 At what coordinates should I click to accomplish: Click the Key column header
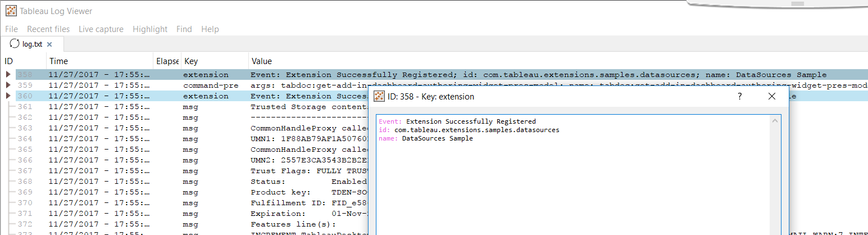[x=191, y=61]
